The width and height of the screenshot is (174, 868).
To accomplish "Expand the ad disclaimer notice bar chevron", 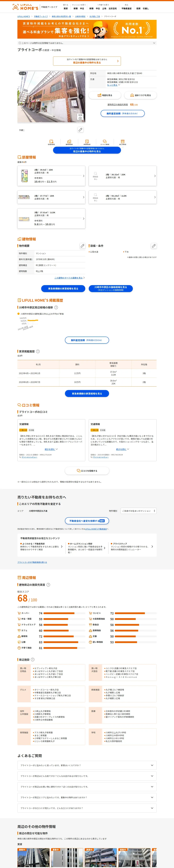I will tap(154, 43).
